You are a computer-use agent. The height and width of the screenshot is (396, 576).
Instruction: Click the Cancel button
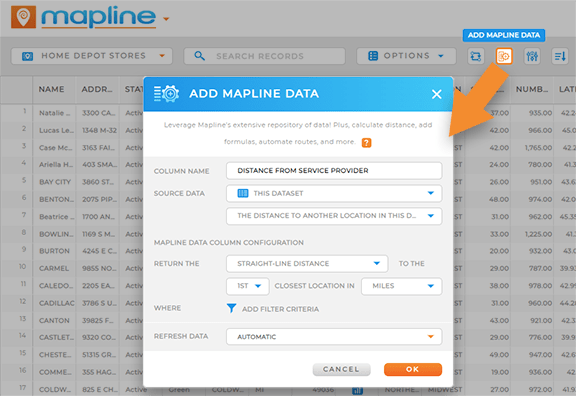[341, 370]
